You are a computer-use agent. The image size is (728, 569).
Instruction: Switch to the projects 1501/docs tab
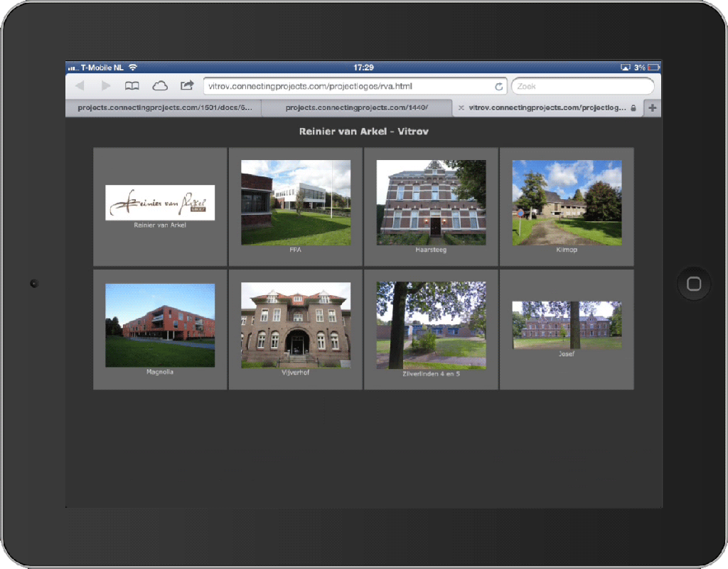pos(164,108)
